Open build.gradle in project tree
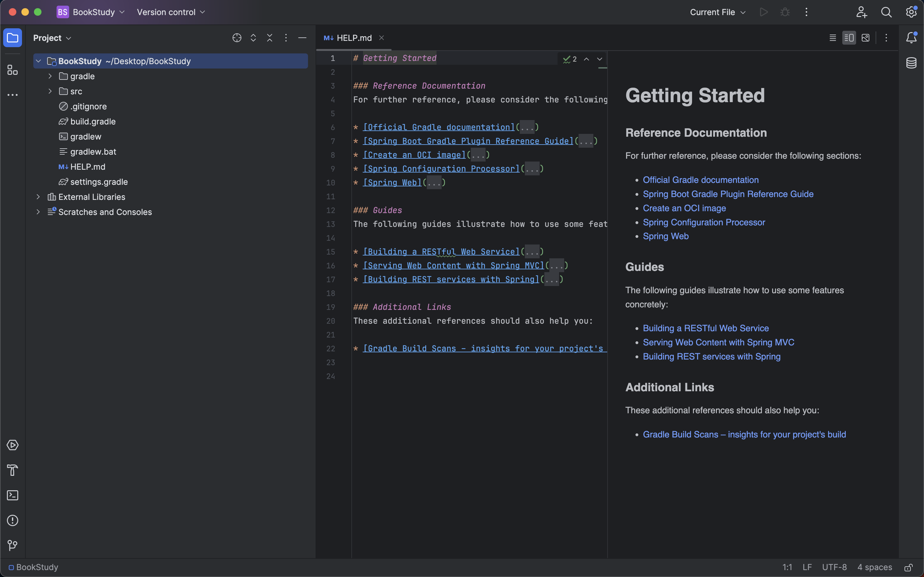Screen dimensions: 924x577 (93, 121)
